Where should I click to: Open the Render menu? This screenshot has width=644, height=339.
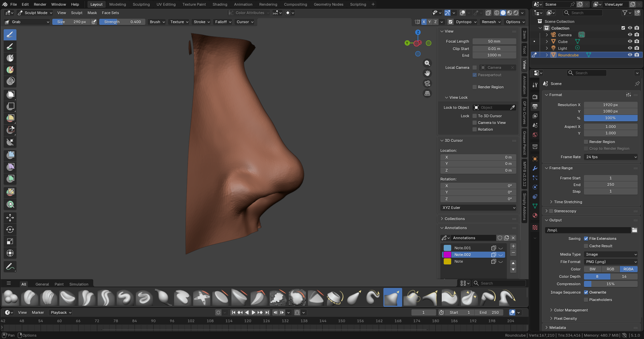tap(40, 4)
